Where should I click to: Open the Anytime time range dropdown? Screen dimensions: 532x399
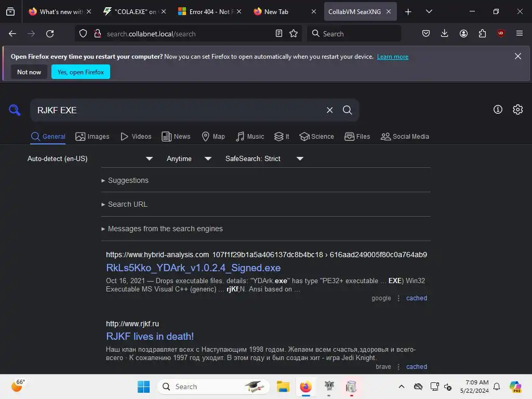pyautogui.click(x=189, y=158)
